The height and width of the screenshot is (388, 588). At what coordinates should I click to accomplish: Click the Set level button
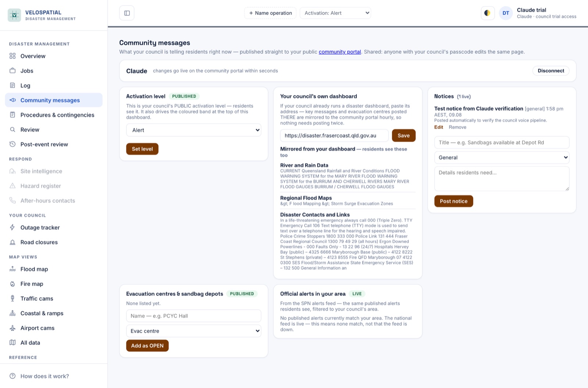click(x=142, y=149)
